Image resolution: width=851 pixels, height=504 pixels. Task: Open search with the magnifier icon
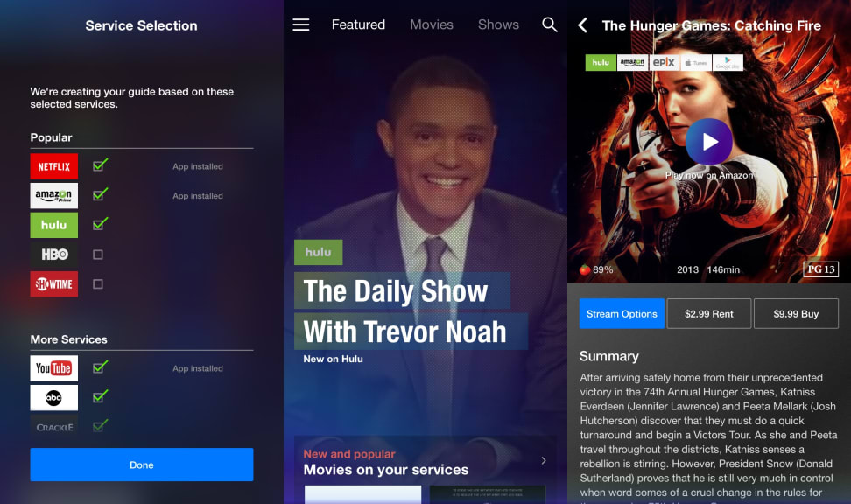pos(549,24)
